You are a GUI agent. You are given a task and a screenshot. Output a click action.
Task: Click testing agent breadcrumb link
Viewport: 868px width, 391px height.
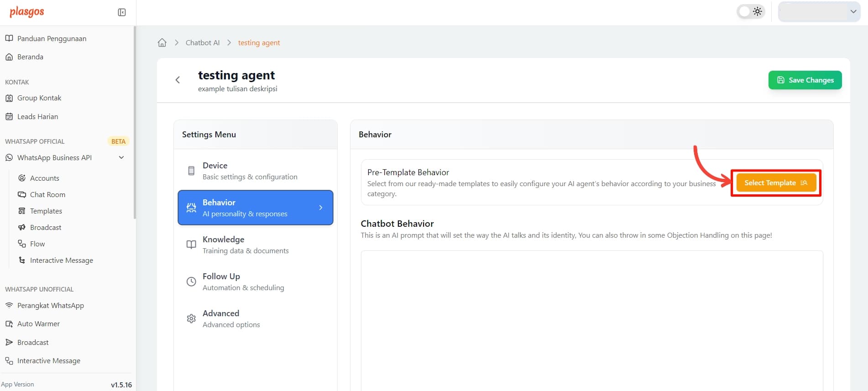[x=259, y=42]
